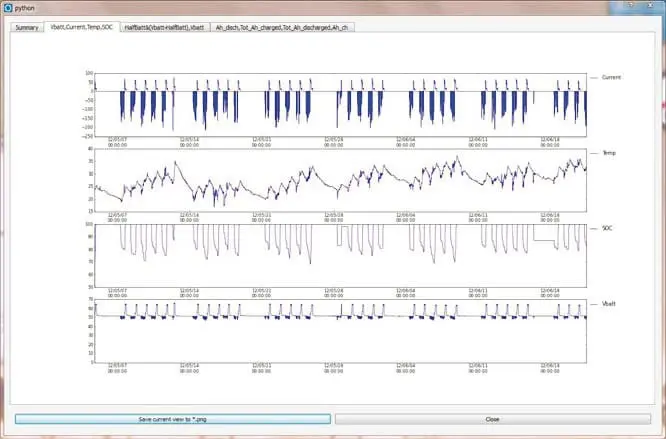Close the python window with the title bar X

click(650, 5)
